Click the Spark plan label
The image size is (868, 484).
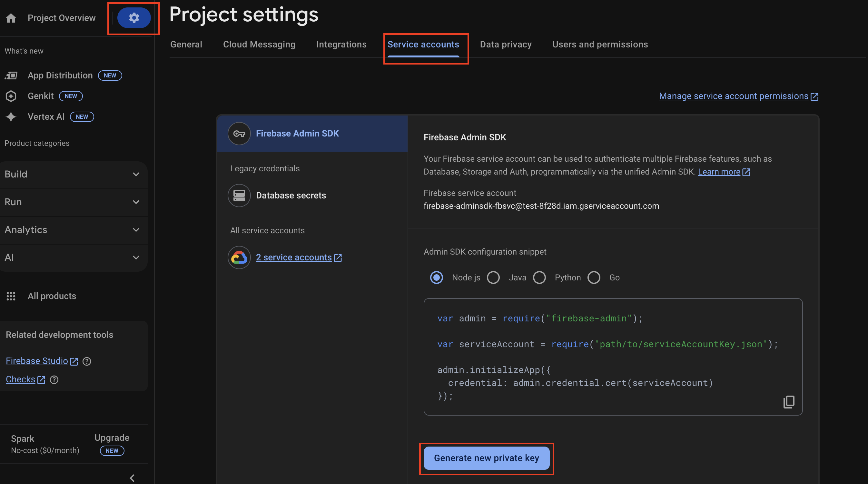point(23,439)
